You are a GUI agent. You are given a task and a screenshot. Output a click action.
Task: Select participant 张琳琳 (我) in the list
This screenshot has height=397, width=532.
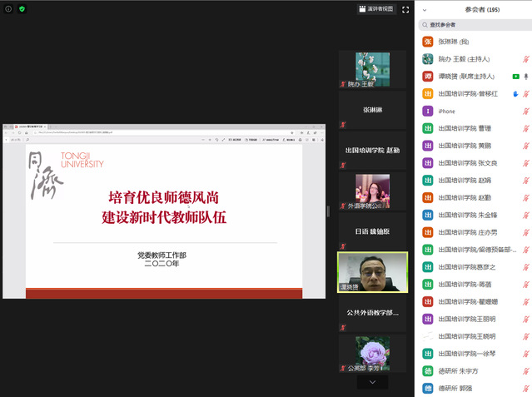tap(466, 42)
